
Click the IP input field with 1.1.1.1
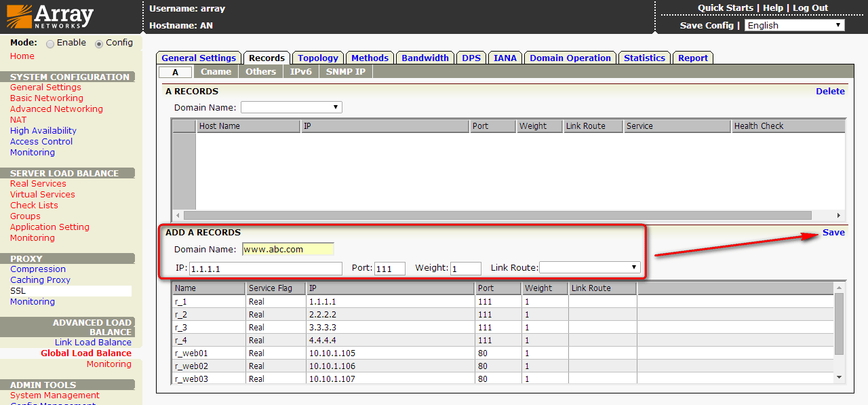[266, 269]
